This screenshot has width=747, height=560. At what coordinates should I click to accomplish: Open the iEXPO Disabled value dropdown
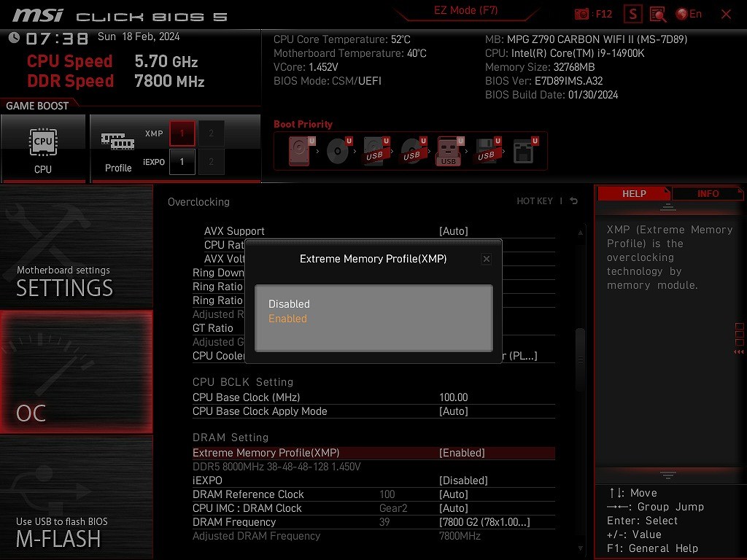(462, 481)
